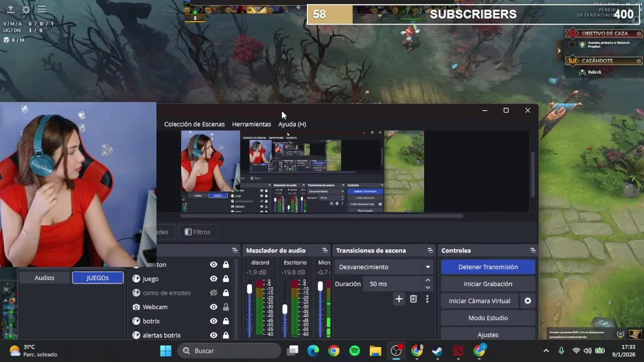The height and width of the screenshot is (362, 644).
Task: Hide the alertas botrix source
Action: [x=214, y=335]
